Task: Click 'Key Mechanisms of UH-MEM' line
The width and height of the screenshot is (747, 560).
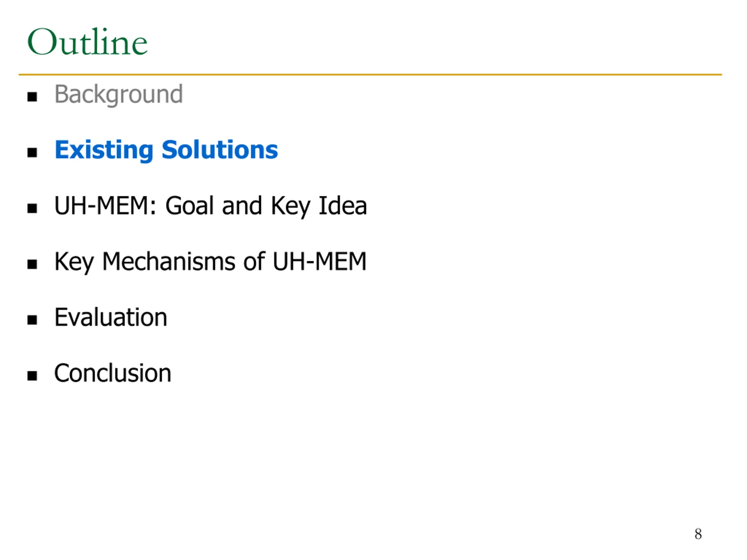Action: coord(210,262)
